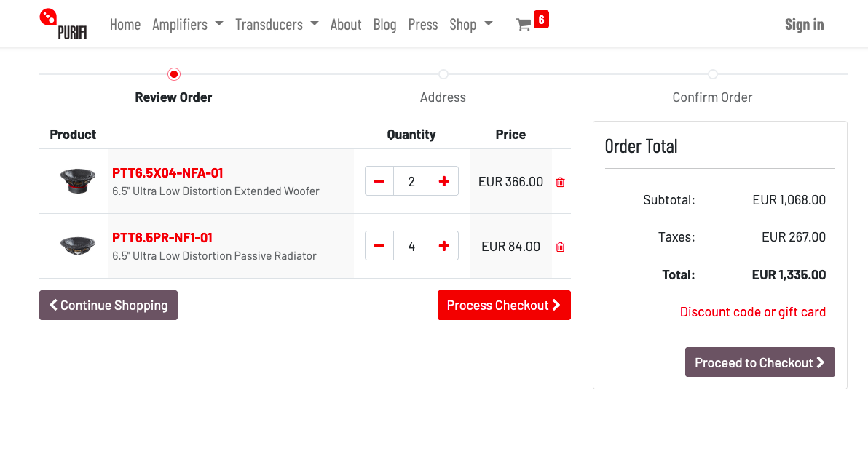Decrease quantity of the passive radiator

pos(379,246)
